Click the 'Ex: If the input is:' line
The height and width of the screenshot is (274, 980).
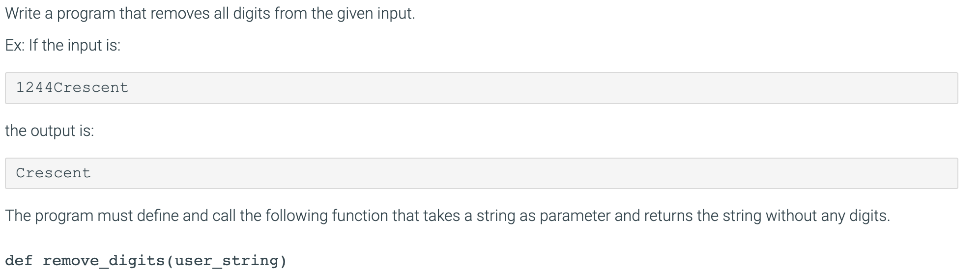[62, 46]
